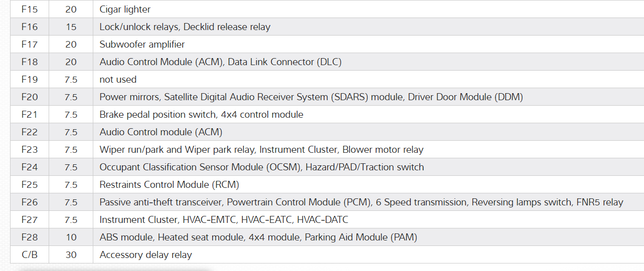644x271 pixels.
Task: Select the 'Cigar lighter' description text
Action: [125, 10]
